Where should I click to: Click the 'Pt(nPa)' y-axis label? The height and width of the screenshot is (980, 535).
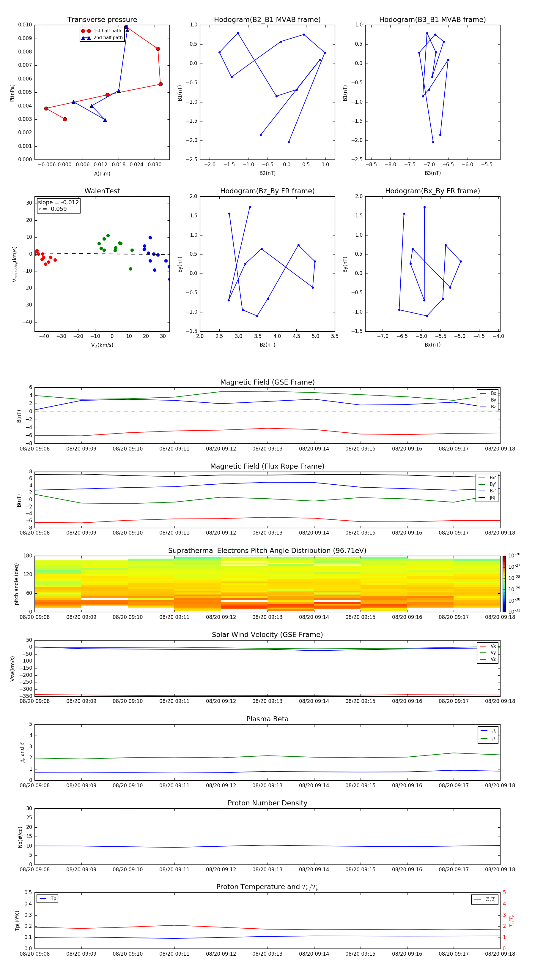tap(12, 93)
